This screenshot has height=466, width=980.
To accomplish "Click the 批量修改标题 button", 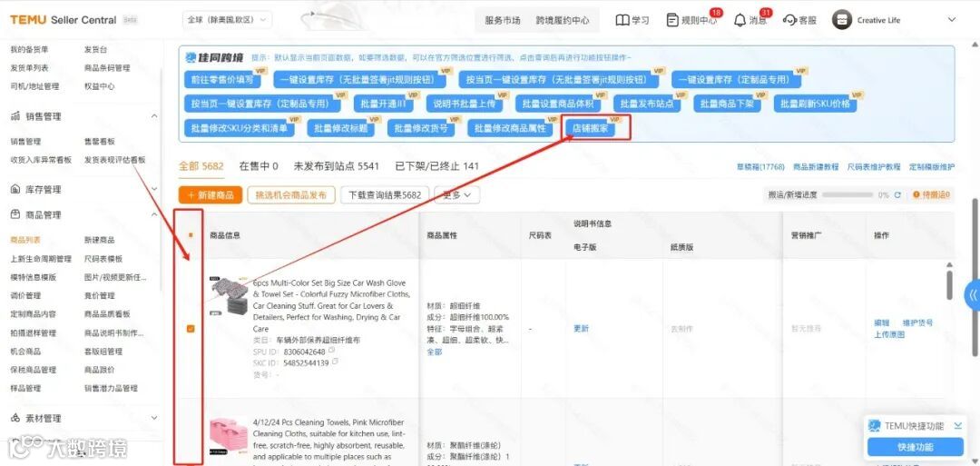I will point(340,128).
